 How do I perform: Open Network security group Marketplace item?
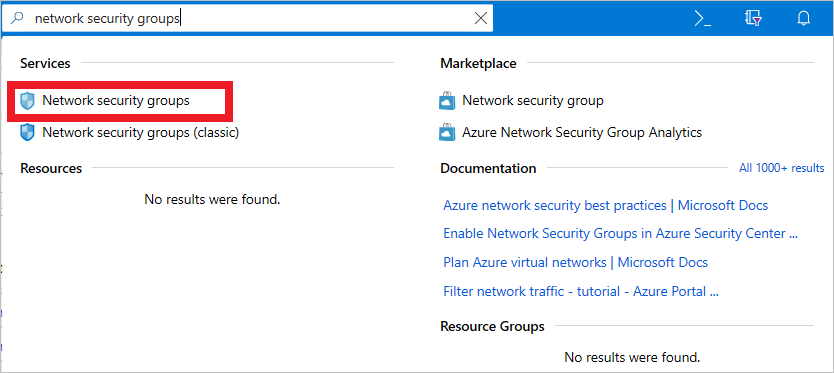point(532,100)
